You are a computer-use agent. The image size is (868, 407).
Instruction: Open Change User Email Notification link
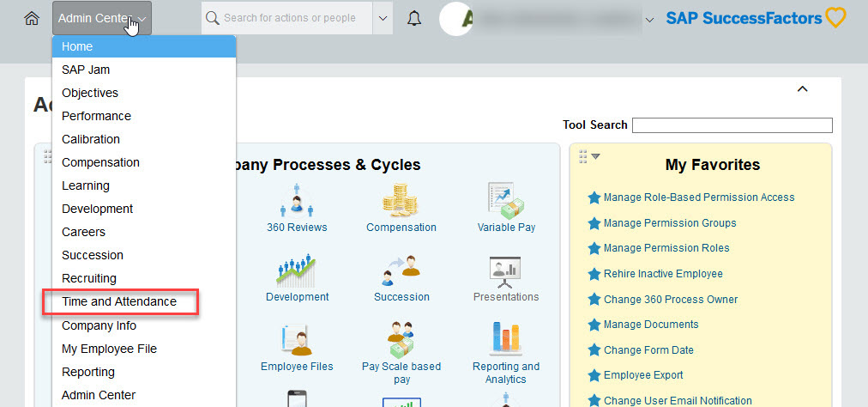678,400
